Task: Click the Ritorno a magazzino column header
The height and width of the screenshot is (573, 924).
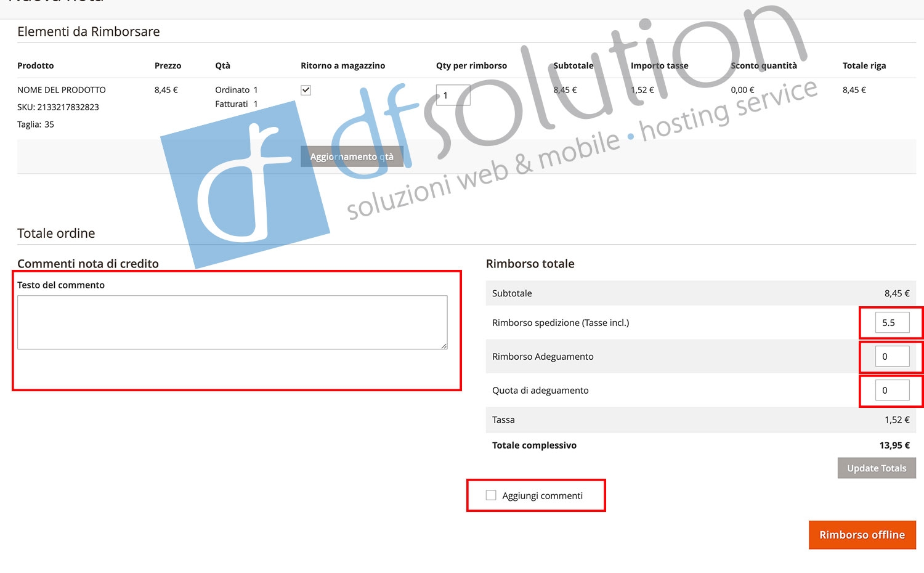Action: tap(342, 65)
